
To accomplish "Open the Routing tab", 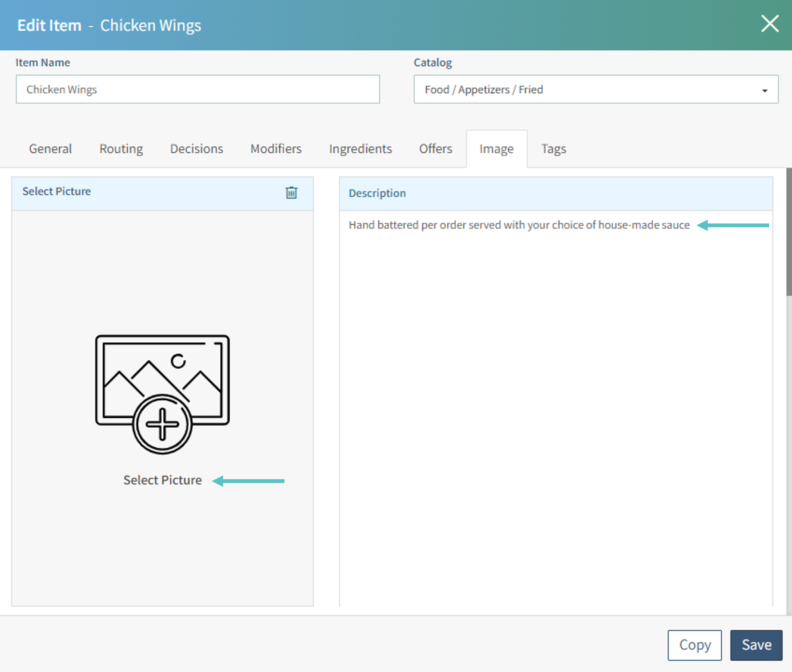I will click(x=121, y=149).
